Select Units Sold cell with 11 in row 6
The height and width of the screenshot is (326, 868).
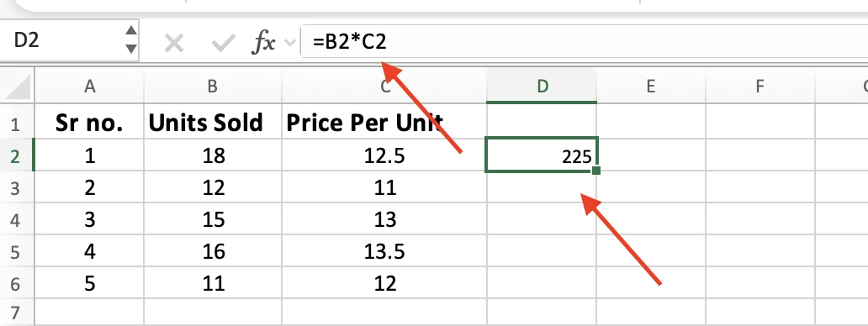(x=213, y=283)
